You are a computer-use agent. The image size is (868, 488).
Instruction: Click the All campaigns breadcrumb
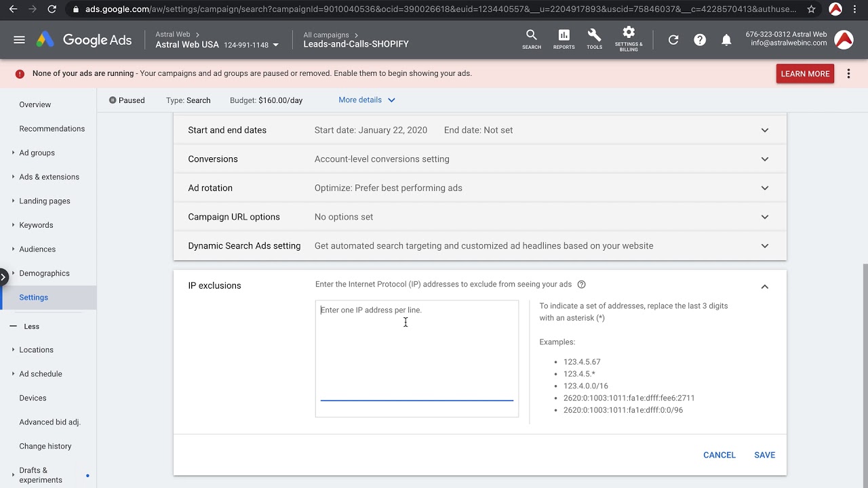326,35
